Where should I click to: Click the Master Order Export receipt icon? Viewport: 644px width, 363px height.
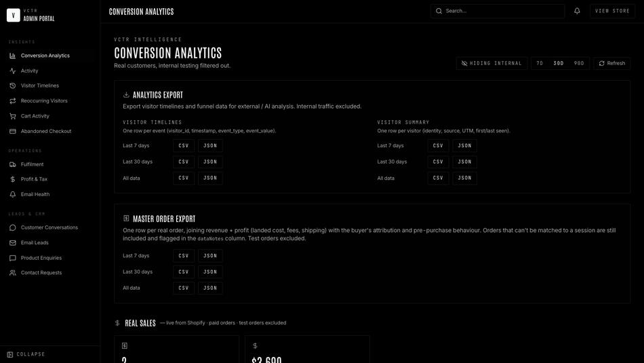(126, 218)
